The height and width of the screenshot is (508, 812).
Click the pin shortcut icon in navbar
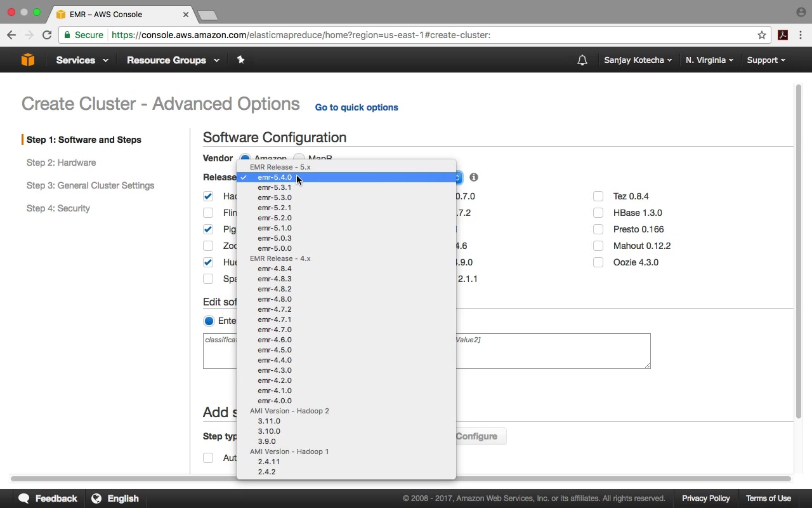[240, 60]
